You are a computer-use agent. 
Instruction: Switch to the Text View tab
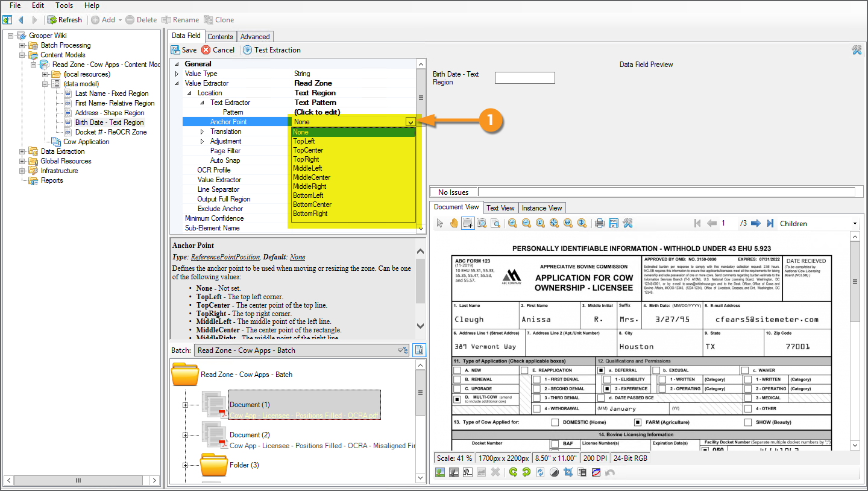[x=500, y=207]
